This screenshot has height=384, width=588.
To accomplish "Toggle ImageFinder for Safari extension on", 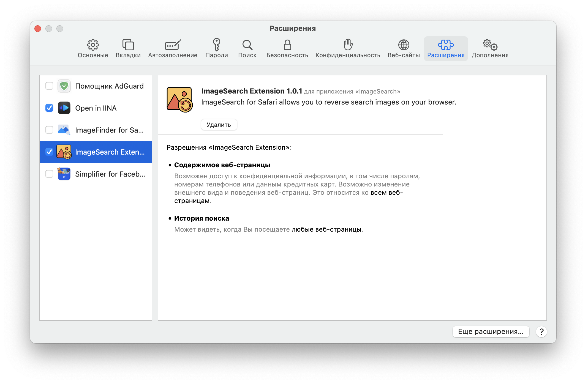I will click(49, 130).
